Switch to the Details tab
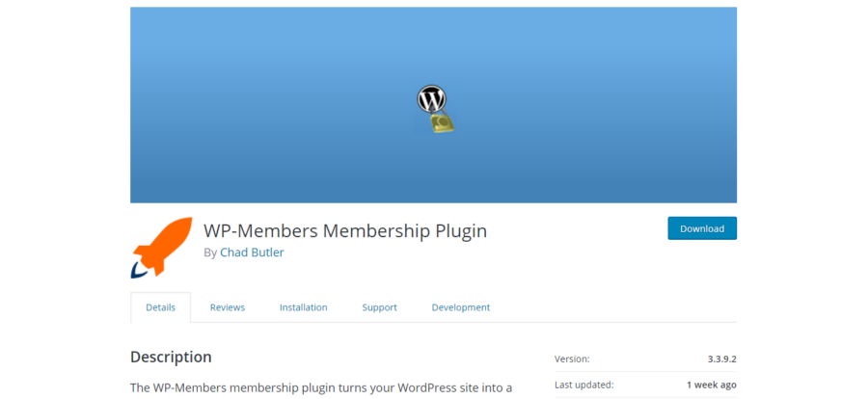 [x=160, y=307]
